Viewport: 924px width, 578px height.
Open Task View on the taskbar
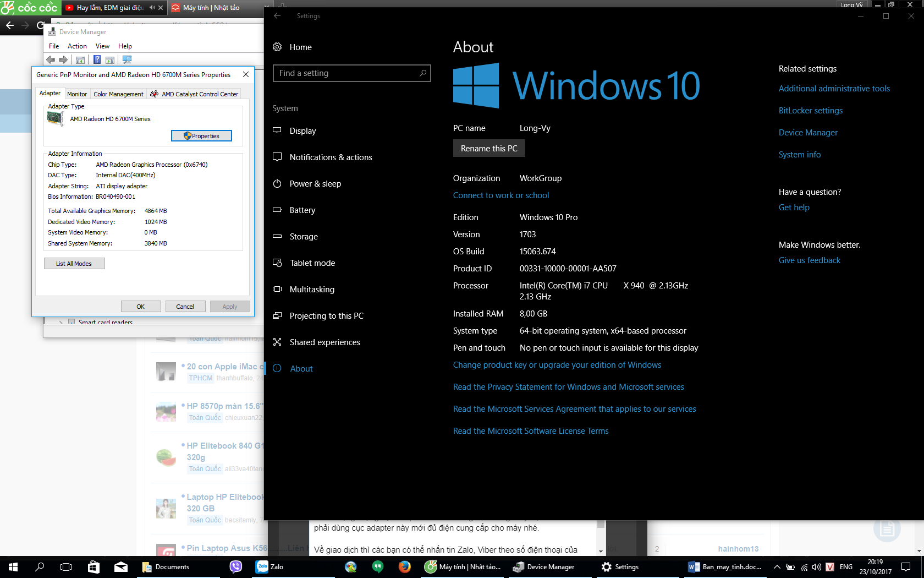click(66, 567)
